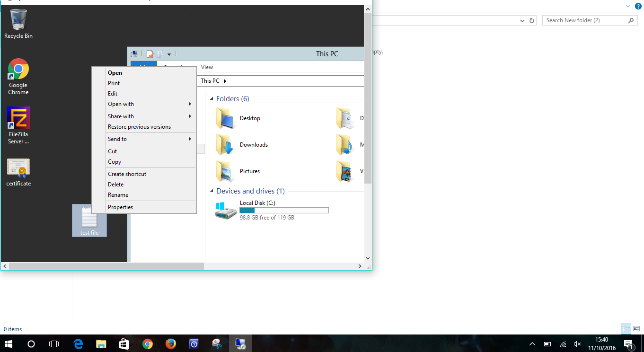Select Rename in the context menu
Screen dimensions: 644x352
pyautogui.click(x=118, y=194)
